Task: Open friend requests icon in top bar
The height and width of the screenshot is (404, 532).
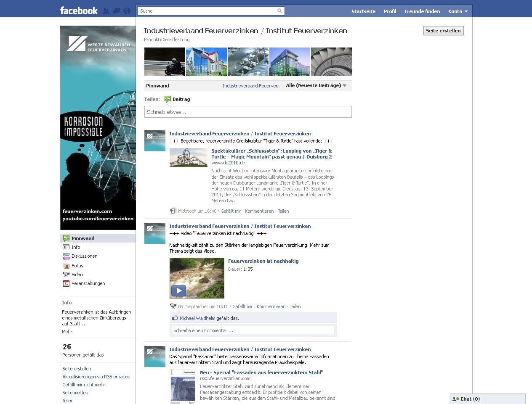Action: tap(106, 11)
